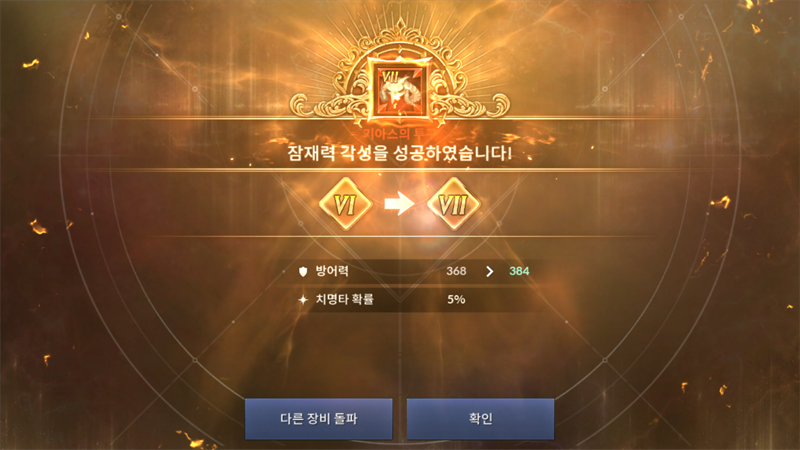Choose the 다른 장비 돌파 button
Viewport: 800px width, 450px height.
(x=318, y=419)
